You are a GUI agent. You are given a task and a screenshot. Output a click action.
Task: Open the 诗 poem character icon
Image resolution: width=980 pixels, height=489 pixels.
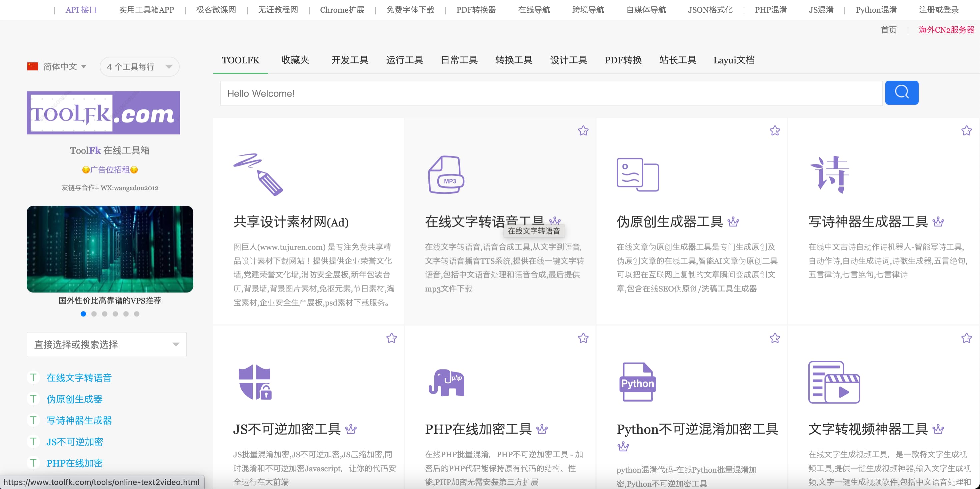click(x=829, y=174)
